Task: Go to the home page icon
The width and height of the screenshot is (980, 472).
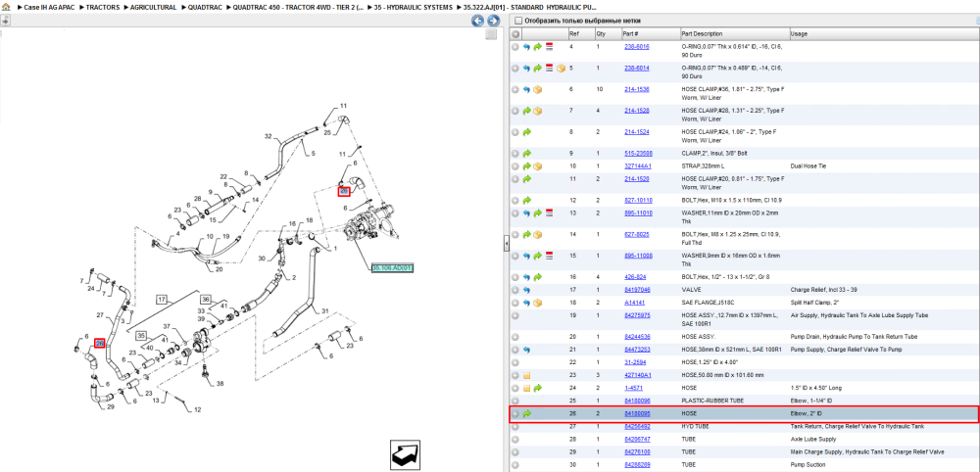Action: [x=5, y=9]
